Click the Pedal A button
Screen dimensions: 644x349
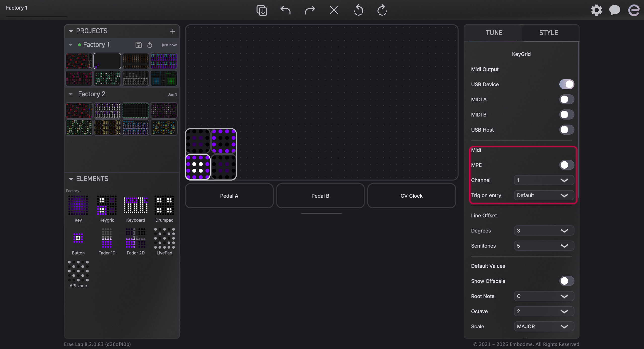pyautogui.click(x=229, y=196)
